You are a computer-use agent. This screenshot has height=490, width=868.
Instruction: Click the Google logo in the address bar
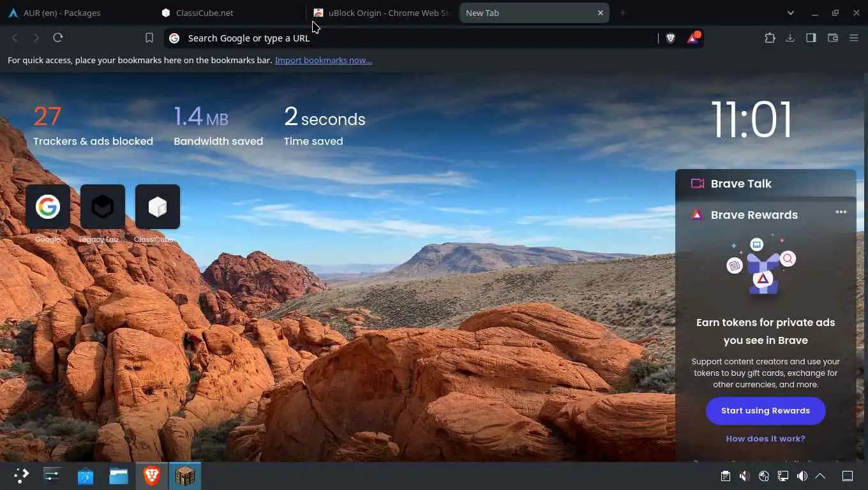[174, 38]
